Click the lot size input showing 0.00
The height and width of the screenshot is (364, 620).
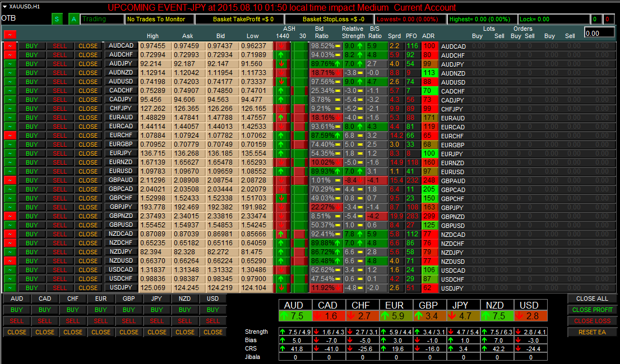[x=599, y=33]
